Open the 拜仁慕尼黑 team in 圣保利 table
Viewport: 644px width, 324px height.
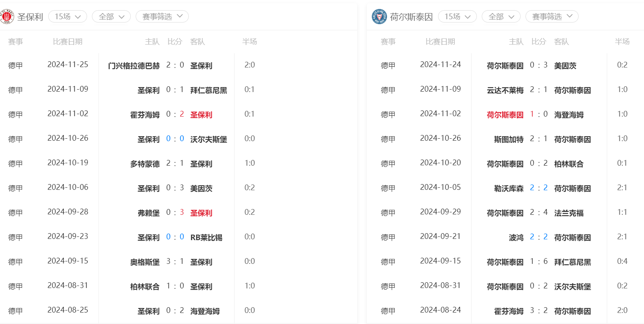pyautogui.click(x=209, y=90)
